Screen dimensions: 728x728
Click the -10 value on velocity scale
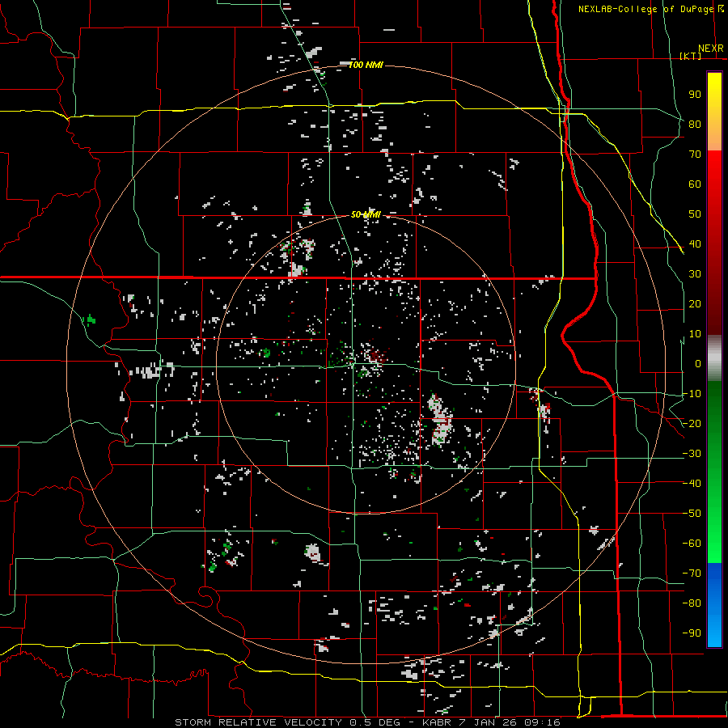(692, 394)
